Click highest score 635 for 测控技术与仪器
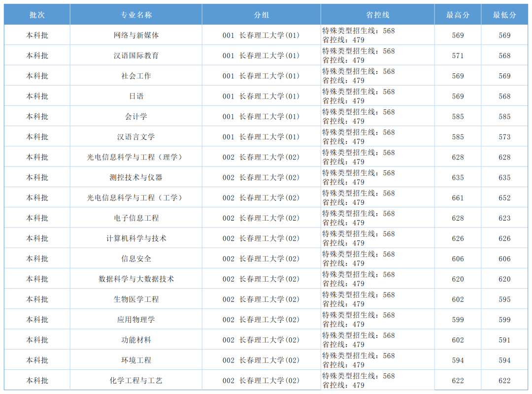 point(458,177)
